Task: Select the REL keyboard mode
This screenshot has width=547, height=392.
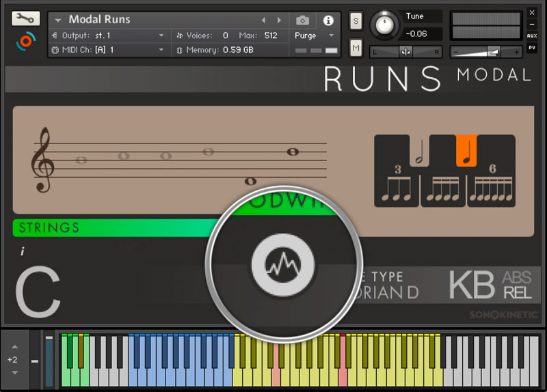Action: (518, 293)
